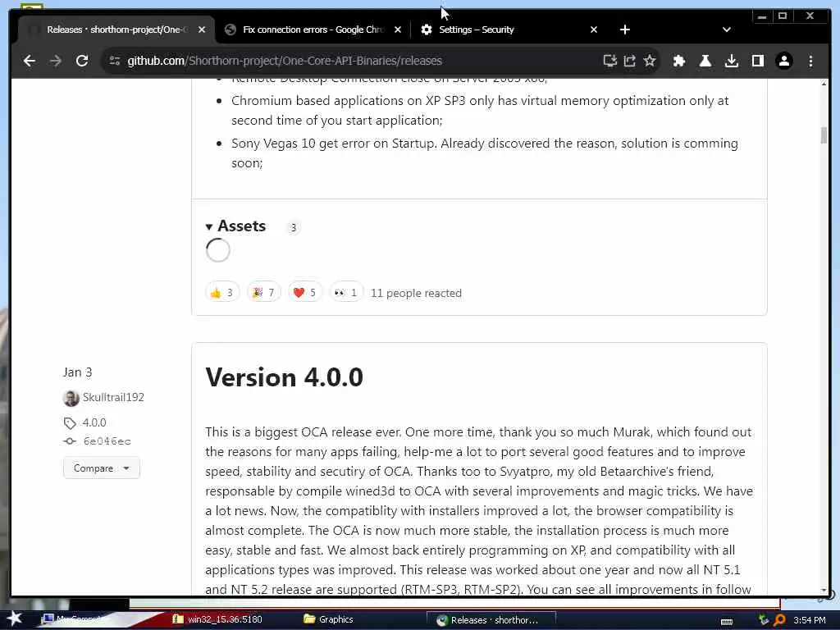Bookmark this page with the star icon
This screenshot has height=630, width=840.
click(x=650, y=61)
